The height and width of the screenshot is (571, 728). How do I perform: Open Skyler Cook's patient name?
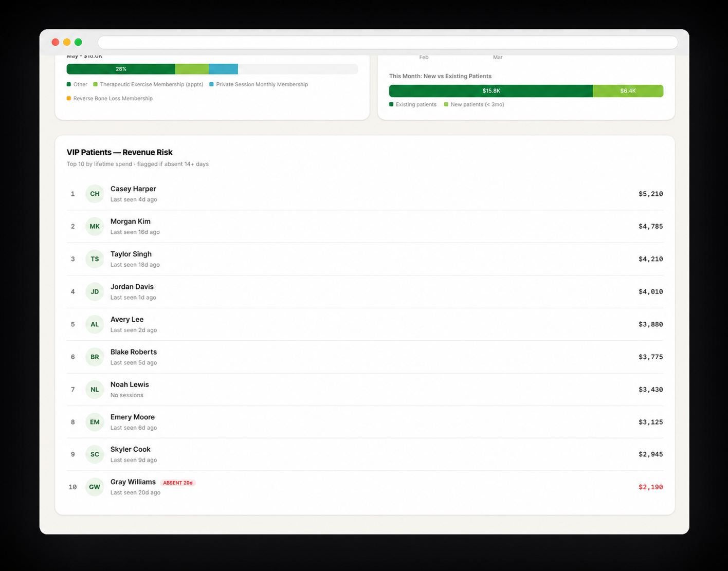131,449
